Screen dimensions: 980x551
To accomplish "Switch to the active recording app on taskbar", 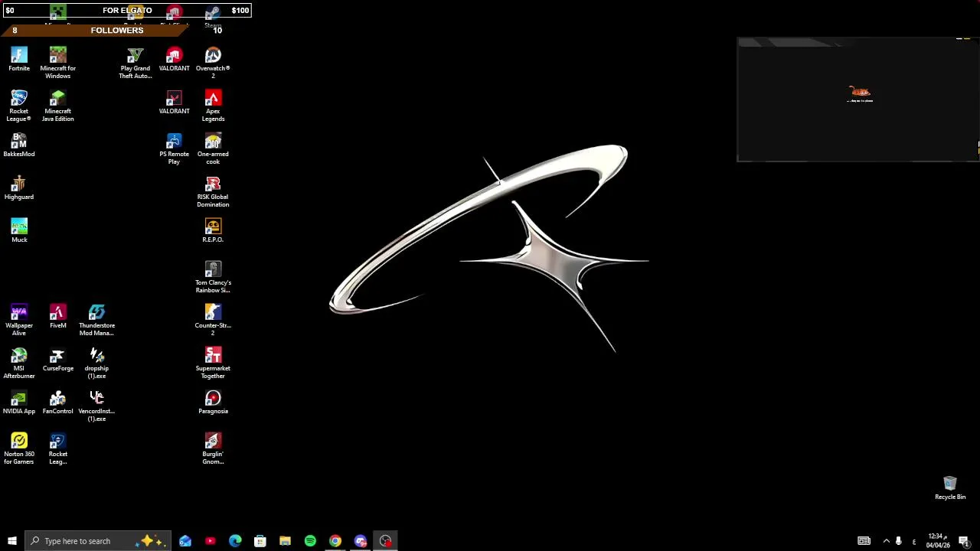I will point(385,541).
